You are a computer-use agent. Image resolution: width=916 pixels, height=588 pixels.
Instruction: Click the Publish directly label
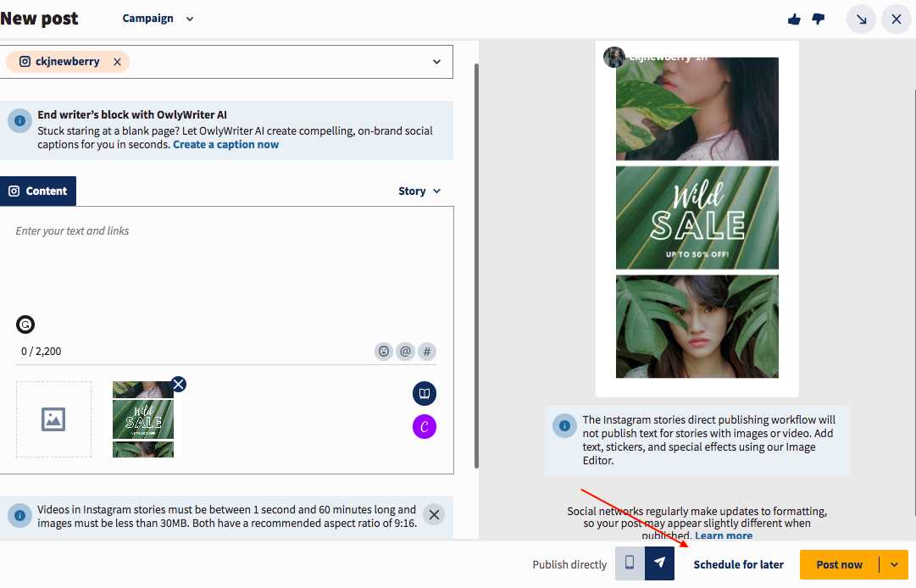(569, 564)
